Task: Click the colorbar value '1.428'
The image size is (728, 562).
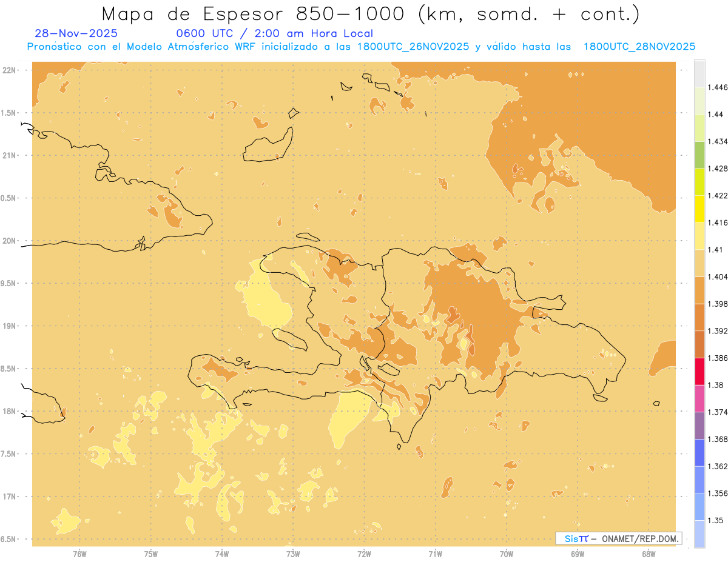Action: [x=717, y=169]
